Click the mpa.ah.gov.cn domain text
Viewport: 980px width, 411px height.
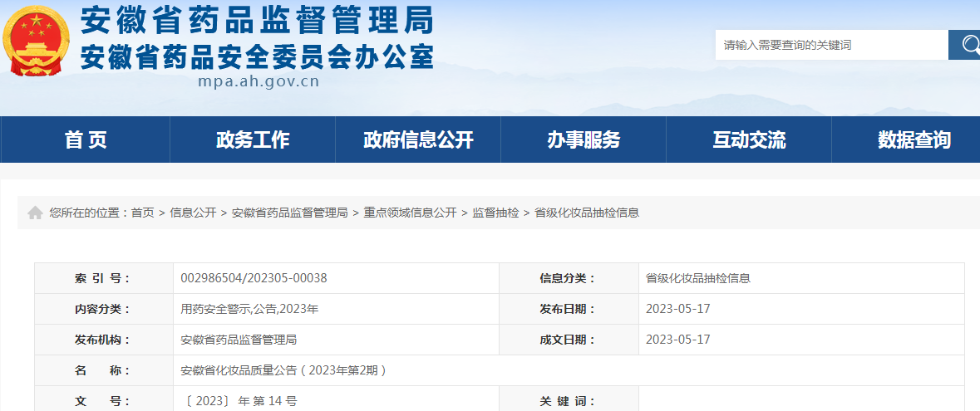[259, 82]
